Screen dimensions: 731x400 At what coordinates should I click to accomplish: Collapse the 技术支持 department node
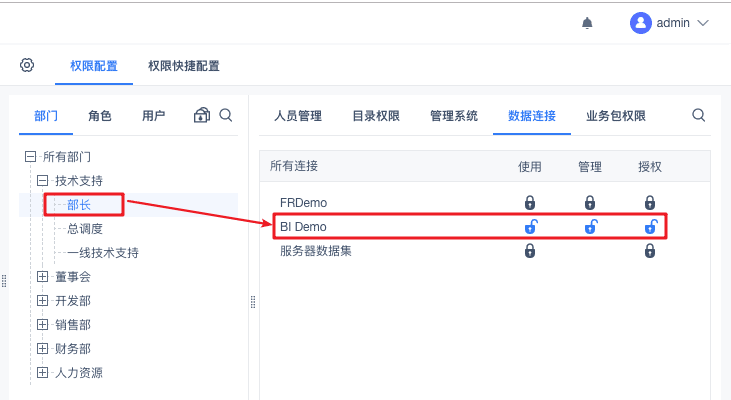coord(43,181)
